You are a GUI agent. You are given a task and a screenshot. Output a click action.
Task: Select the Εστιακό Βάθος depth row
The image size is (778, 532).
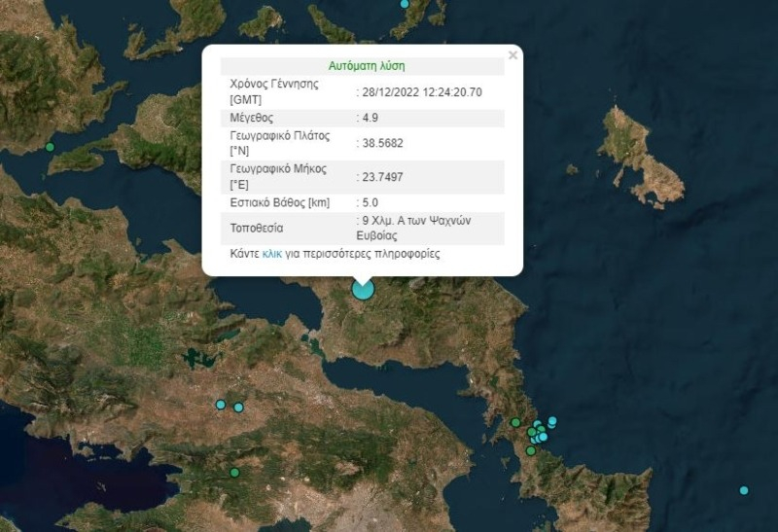362,202
